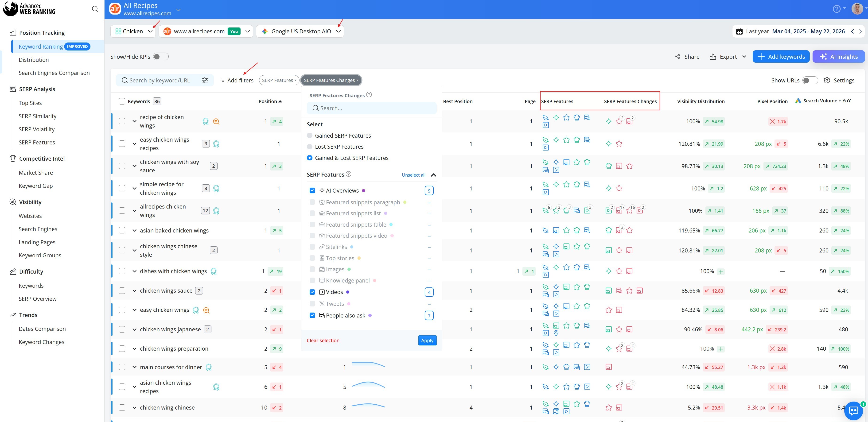Click the Competitive Intel trophy icon
868x422 pixels.
point(13,158)
